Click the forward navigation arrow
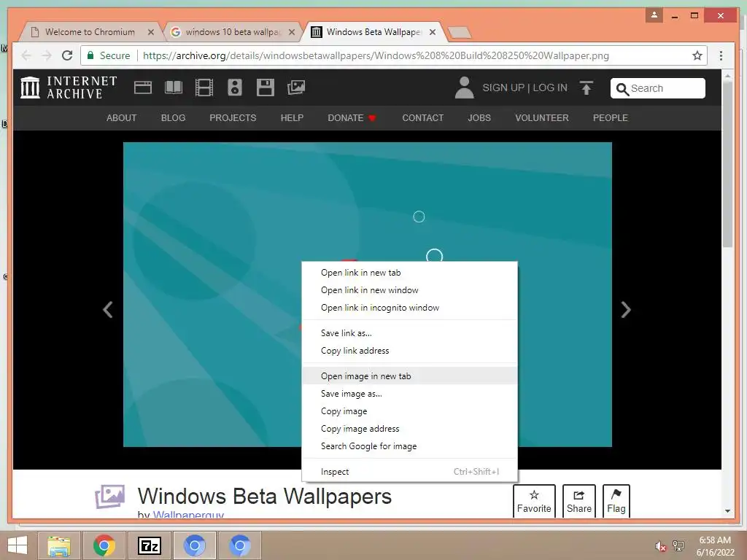The height and width of the screenshot is (560, 747). (x=47, y=55)
